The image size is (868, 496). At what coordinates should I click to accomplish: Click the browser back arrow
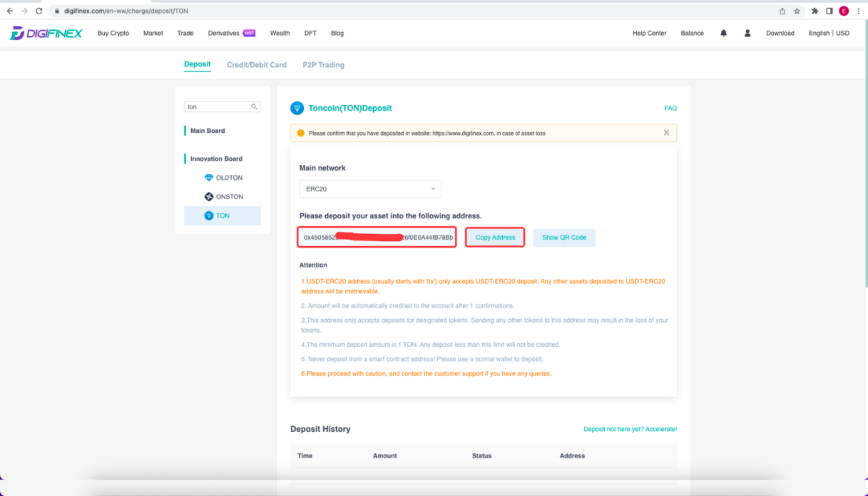10,11
